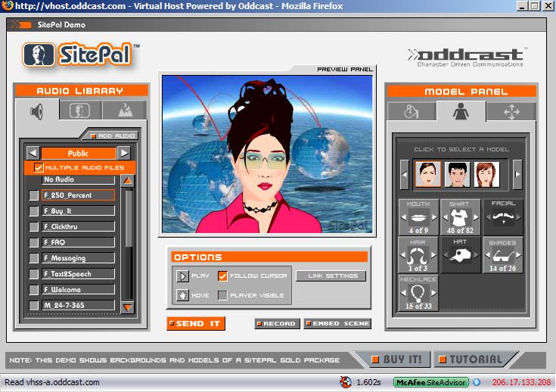Image resolution: width=556 pixels, height=392 pixels.
Task: Click the Shades glasses icon
Action: click(x=502, y=256)
